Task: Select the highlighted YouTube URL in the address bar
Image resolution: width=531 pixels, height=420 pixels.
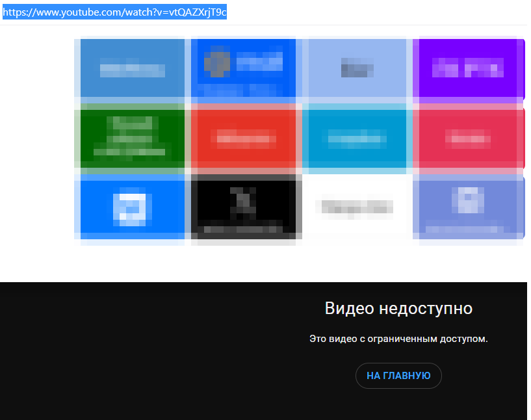Action: click(x=114, y=12)
